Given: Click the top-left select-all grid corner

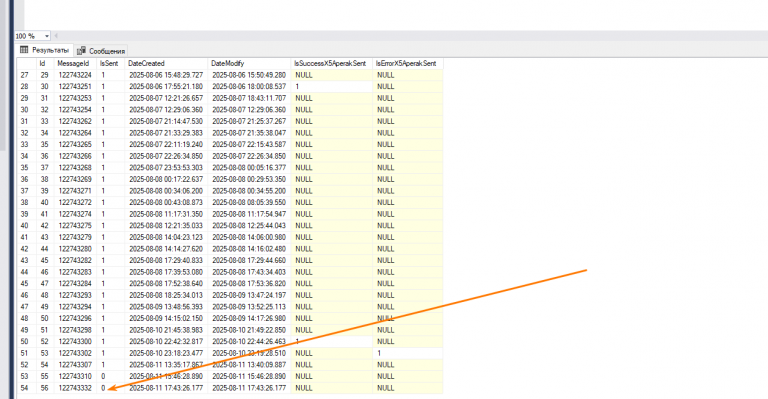Looking at the screenshot, I should pos(26,64).
